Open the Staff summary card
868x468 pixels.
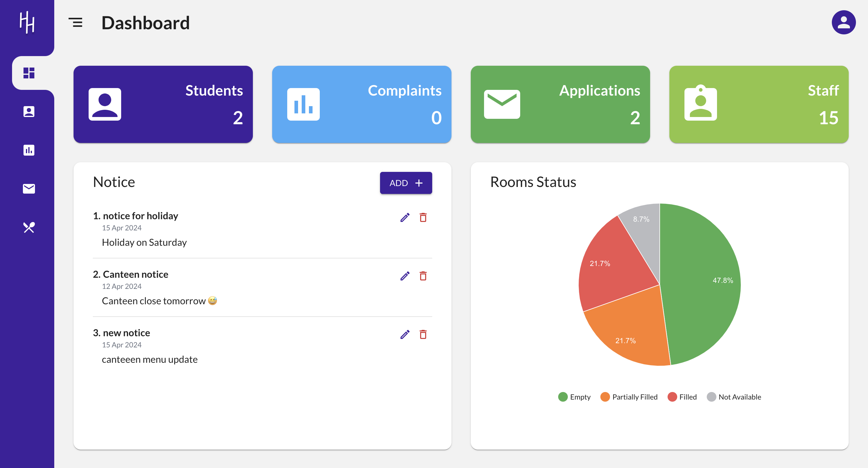[x=759, y=104]
